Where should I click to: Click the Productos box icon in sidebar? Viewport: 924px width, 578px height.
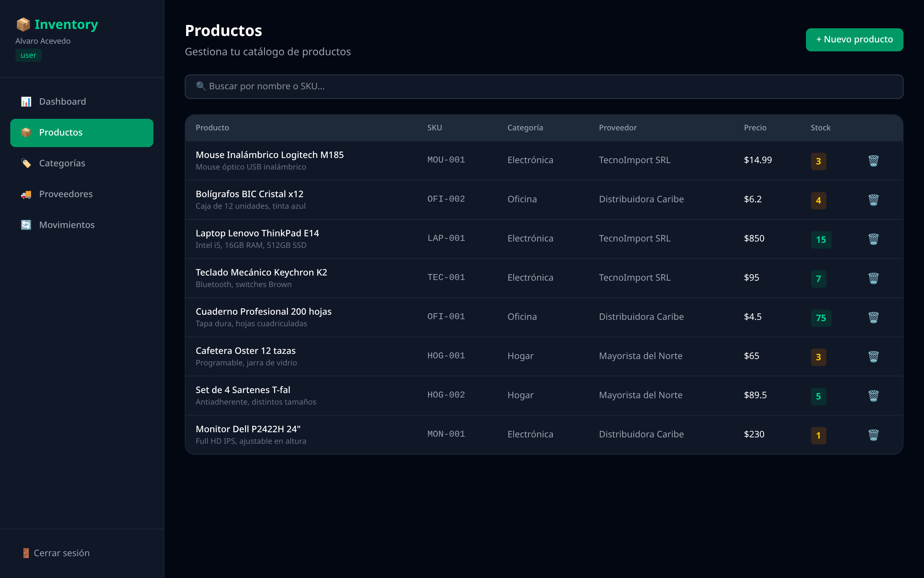(26, 133)
